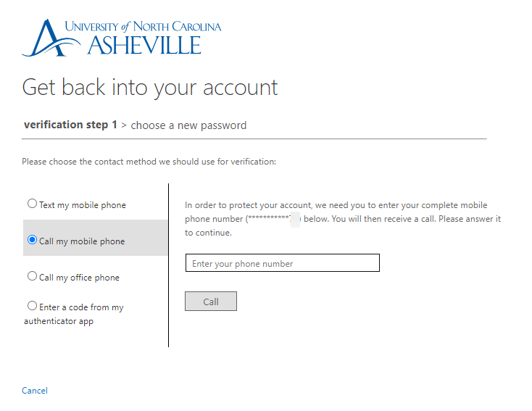
Task: Choose the 'Call my office phone' radio button
Action: click(x=32, y=276)
